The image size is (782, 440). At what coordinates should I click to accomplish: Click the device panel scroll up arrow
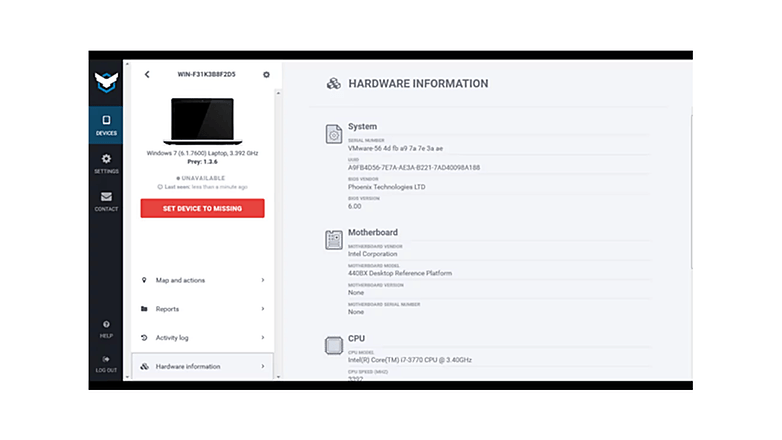[278, 93]
